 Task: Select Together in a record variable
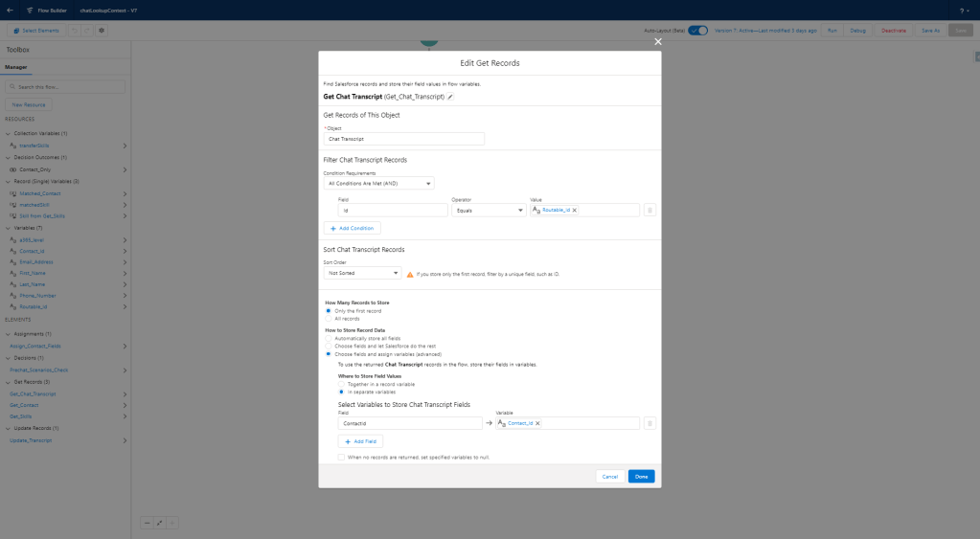[341, 384]
